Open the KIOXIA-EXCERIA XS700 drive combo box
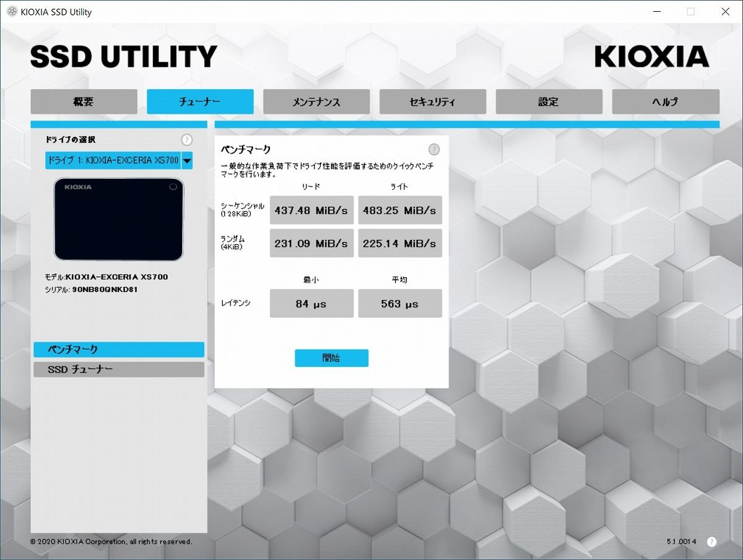The width and height of the screenshot is (743, 560). 113,160
